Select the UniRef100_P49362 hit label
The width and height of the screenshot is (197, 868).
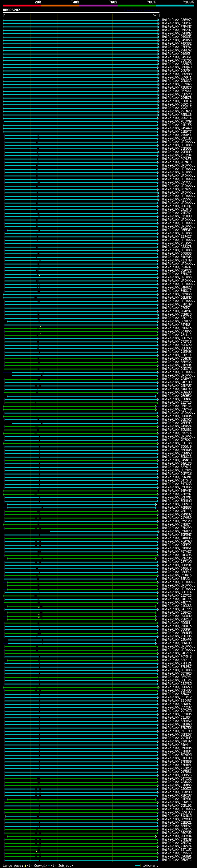click(177, 43)
